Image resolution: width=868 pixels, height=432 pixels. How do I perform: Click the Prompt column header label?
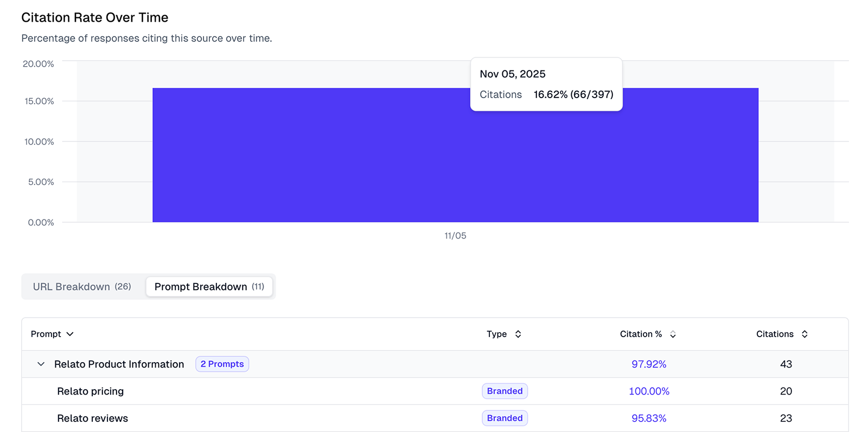tap(46, 334)
